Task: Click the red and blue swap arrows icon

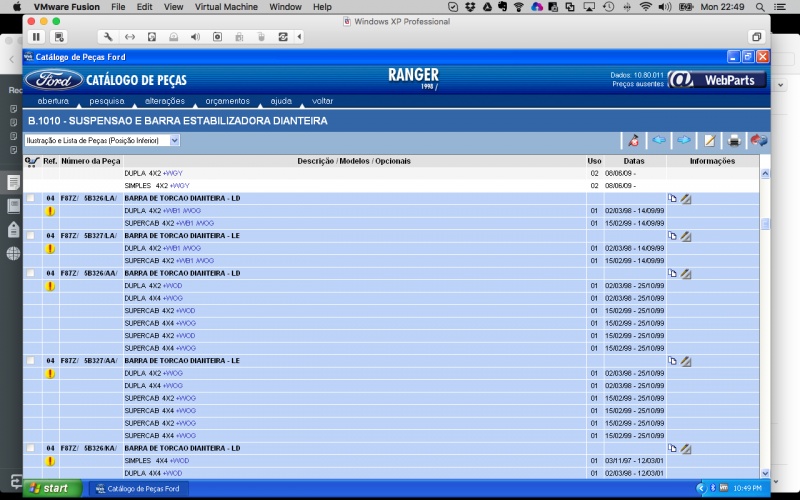Action: coord(759,140)
